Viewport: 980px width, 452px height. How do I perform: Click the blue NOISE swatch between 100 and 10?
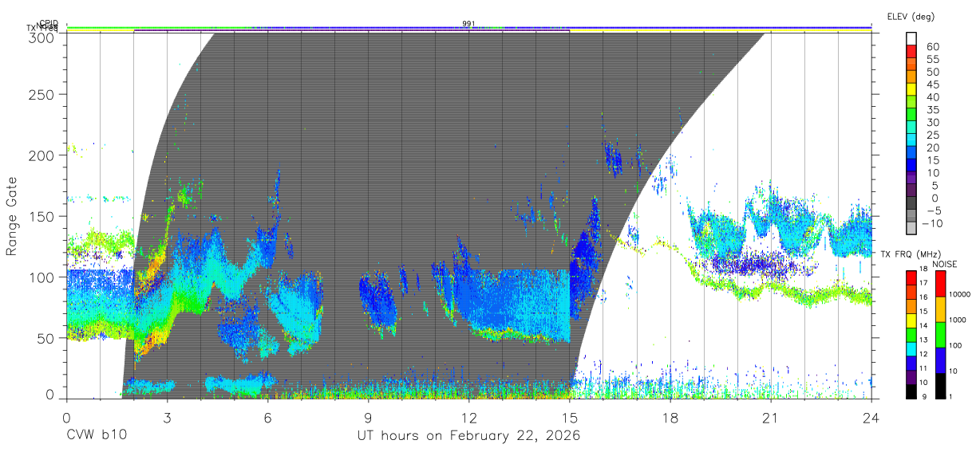tap(942, 360)
